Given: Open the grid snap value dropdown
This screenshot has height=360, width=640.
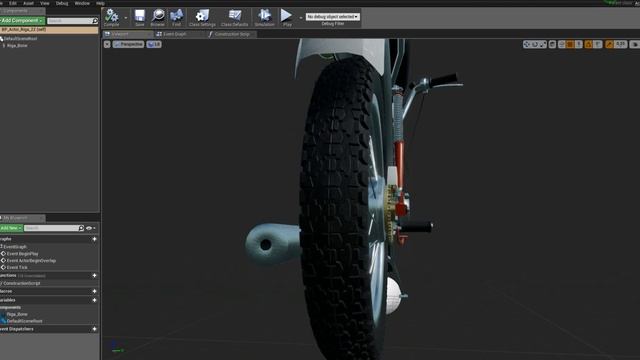Looking at the screenshot, I should [579, 44].
